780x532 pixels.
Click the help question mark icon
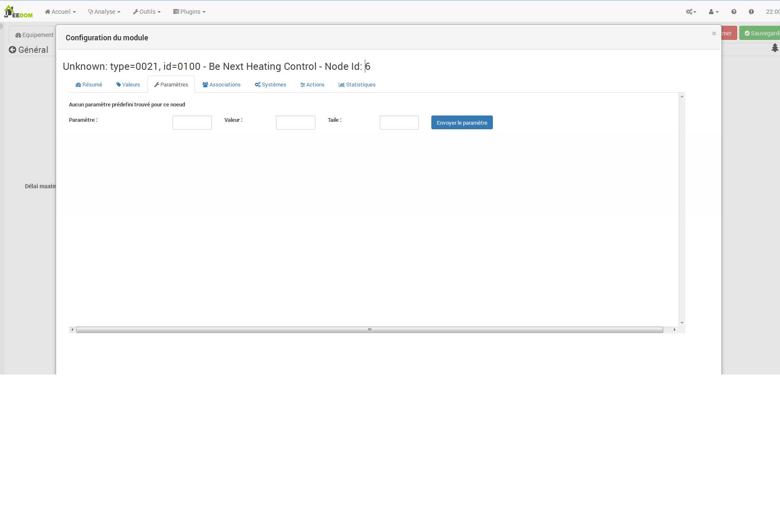click(x=734, y=12)
